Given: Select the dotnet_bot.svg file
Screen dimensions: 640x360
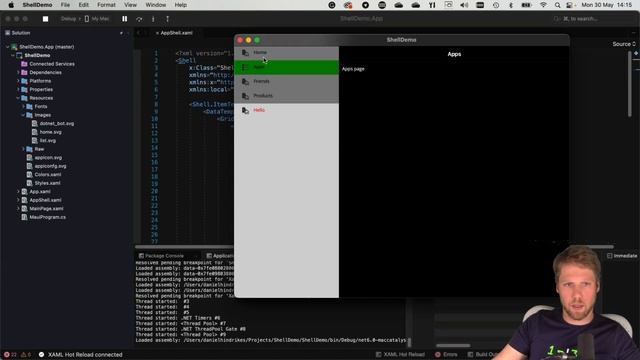Looking at the screenshot, I should pyautogui.click(x=57, y=124).
